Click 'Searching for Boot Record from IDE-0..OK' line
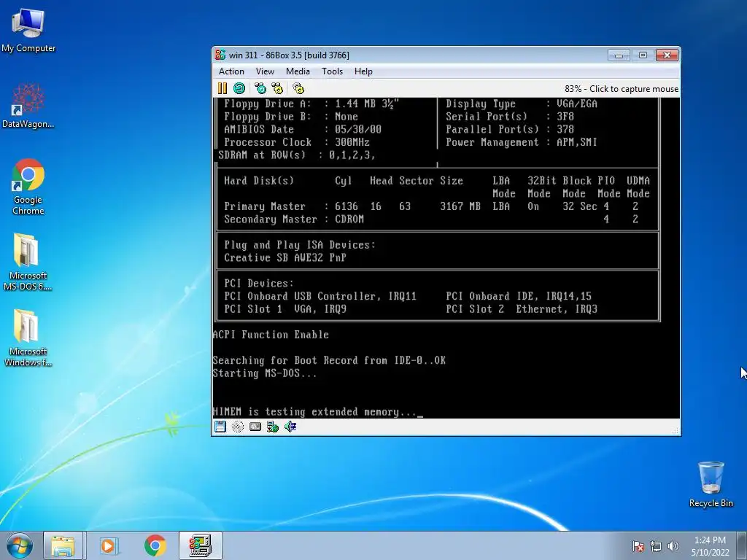747x560 pixels. coord(329,360)
